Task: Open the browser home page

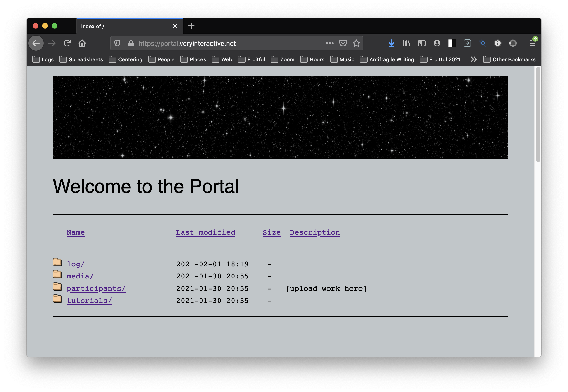Action: click(82, 43)
